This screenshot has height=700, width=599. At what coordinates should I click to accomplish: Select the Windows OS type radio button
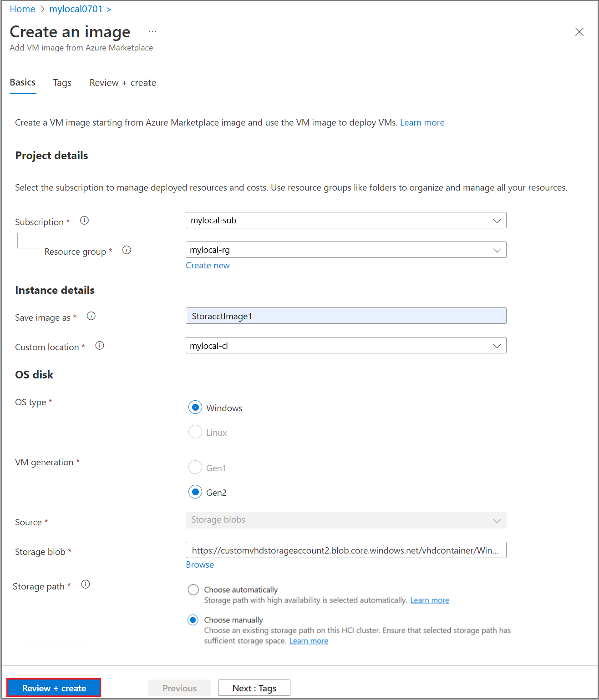(x=195, y=407)
